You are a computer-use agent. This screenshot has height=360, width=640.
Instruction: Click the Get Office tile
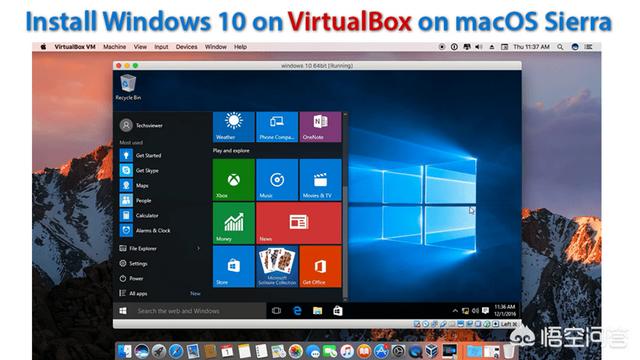pos(320,267)
